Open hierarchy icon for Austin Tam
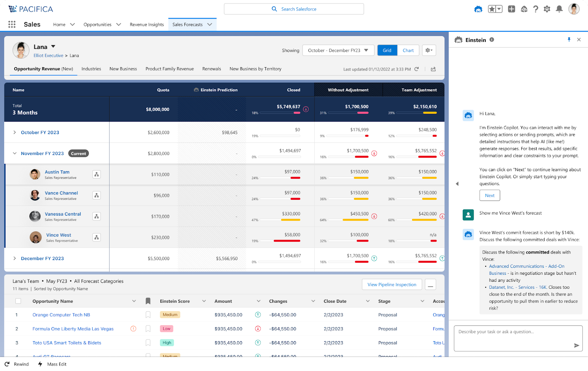588x371 pixels. (97, 174)
